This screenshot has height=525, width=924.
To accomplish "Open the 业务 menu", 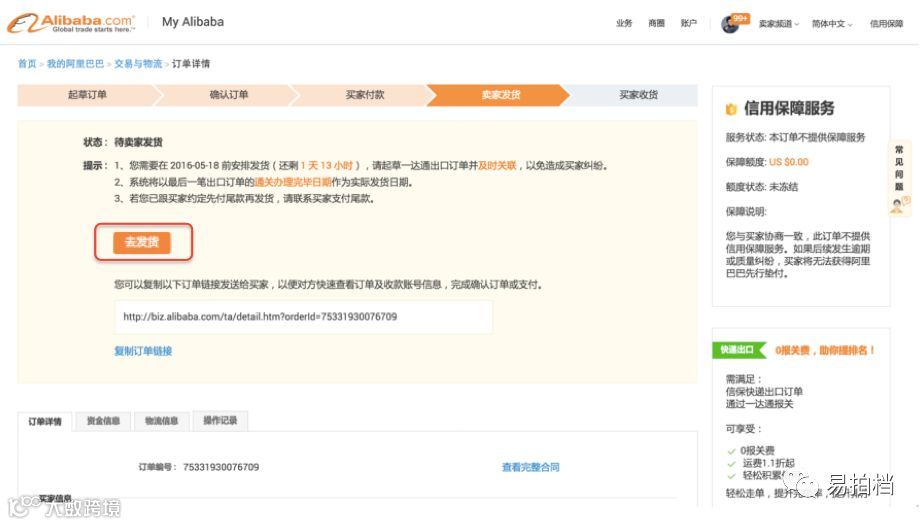I will coord(624,24).
